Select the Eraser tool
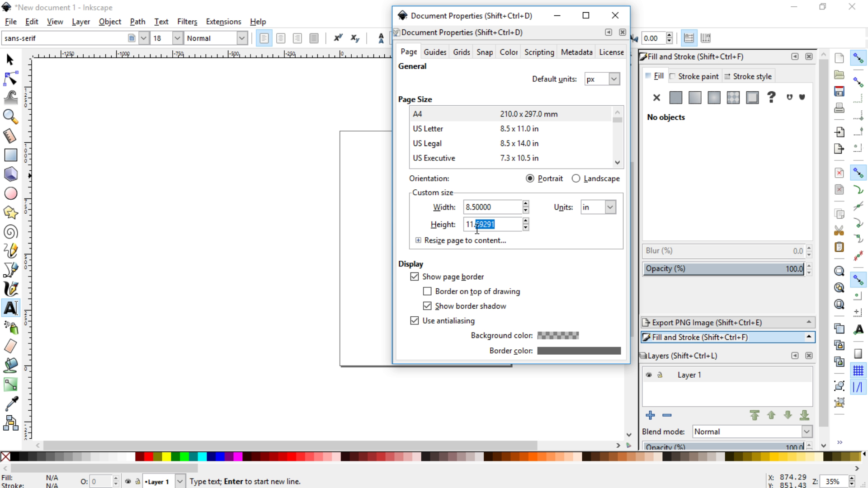This screenshot has height=488, width=868. (10, 346)
